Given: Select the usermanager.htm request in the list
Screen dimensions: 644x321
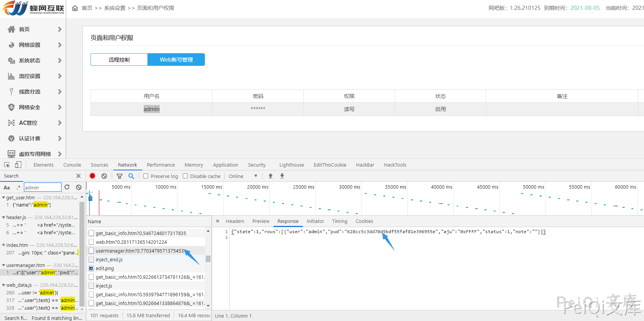Looking at the screenshot, I should (x=140, y=251).
